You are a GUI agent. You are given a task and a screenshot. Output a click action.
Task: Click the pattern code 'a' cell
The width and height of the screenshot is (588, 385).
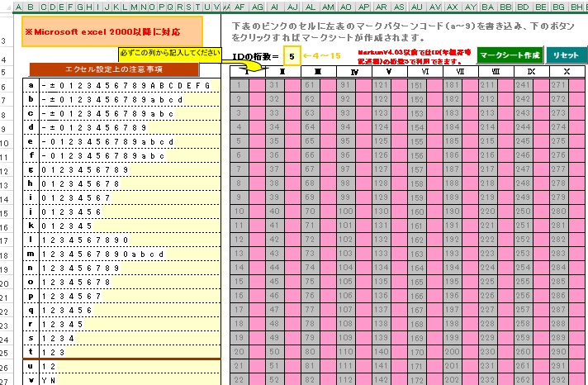(x=31, y=85)
